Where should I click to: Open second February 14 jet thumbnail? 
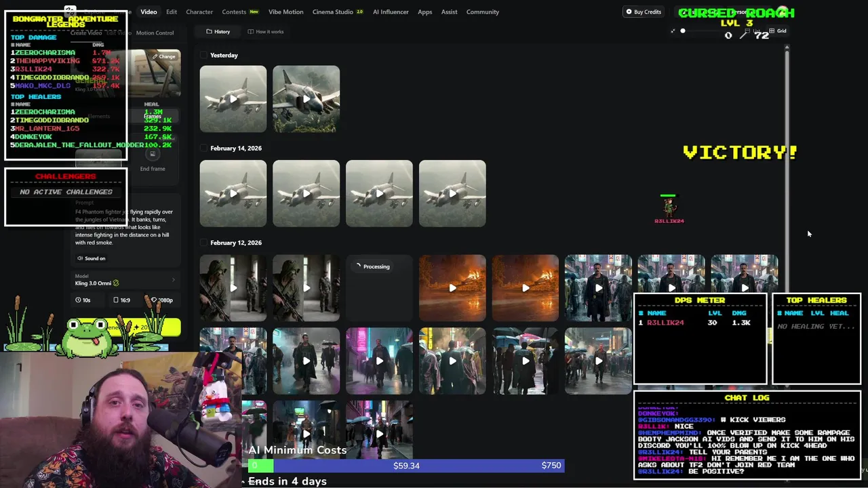(307, 193)
